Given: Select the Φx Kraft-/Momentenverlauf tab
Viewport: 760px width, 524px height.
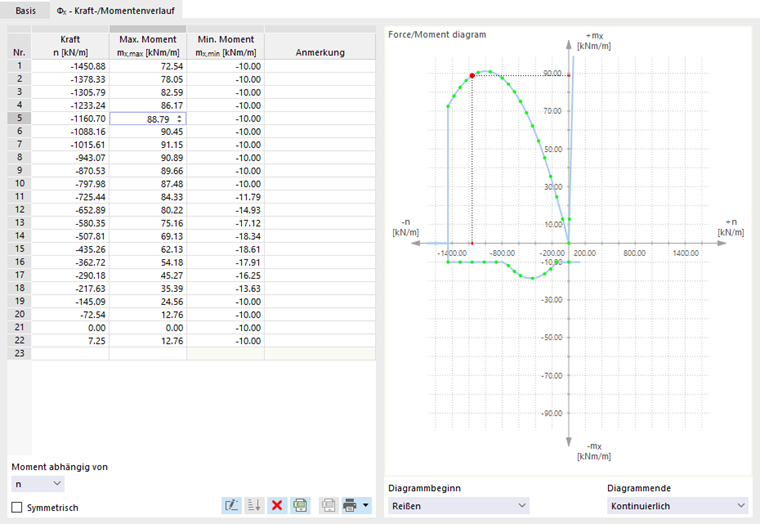Looking at the screenshot, I should click(x=115, y=10).
